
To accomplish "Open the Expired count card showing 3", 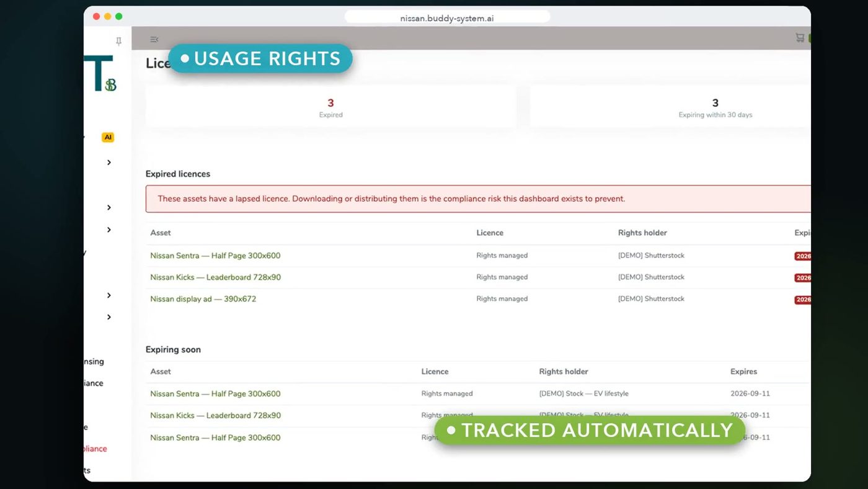I will tap(330, 107).
